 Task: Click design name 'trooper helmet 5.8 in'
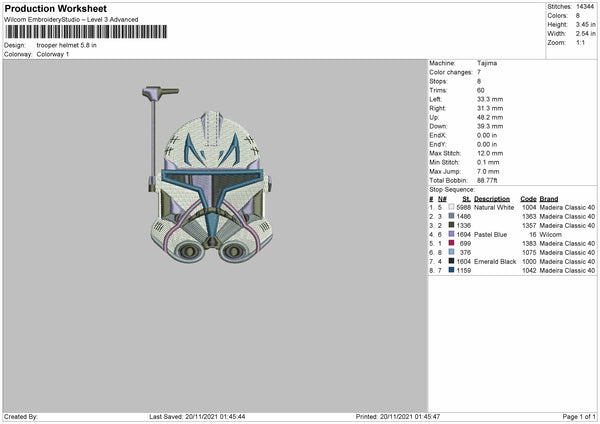click(67, 45)
